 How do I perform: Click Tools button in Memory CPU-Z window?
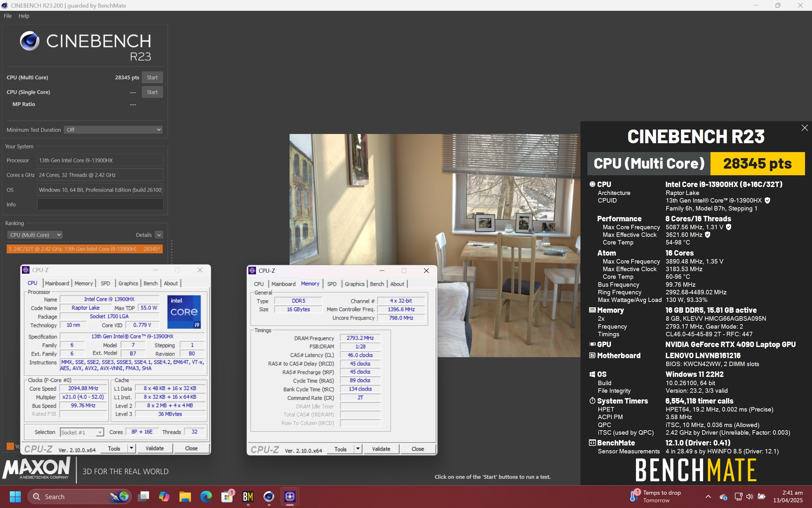(341, 449)
